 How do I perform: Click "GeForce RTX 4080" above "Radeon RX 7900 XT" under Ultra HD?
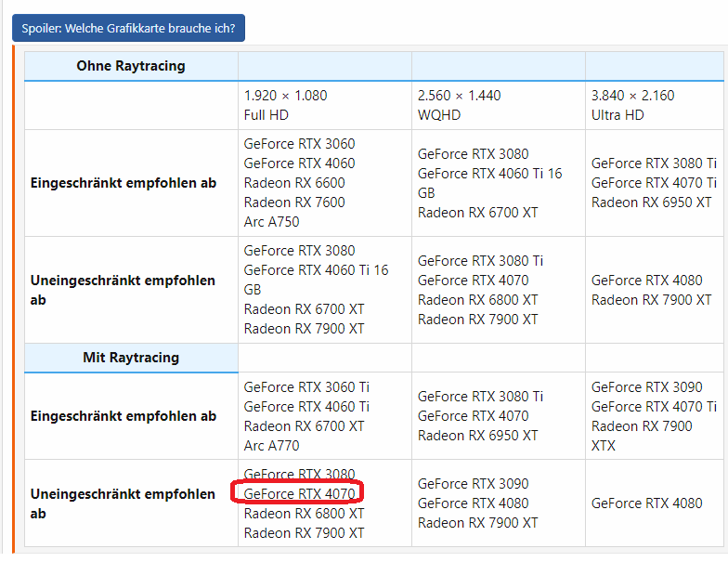click(646, 281)
